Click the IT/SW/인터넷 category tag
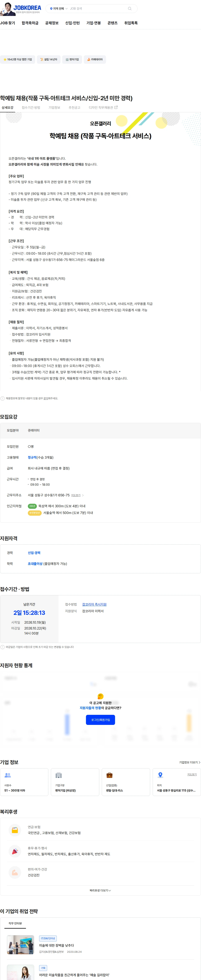 tap(48, 938)
